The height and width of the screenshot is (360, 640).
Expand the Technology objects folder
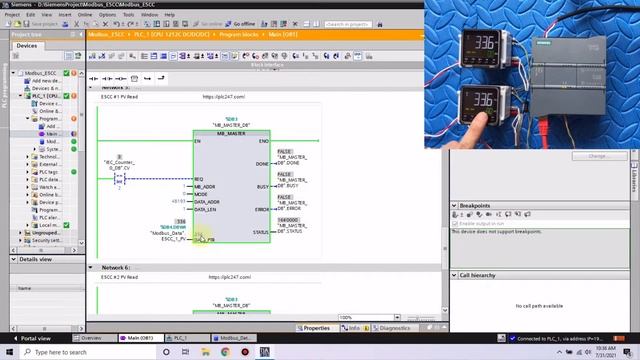pos(28,157)
